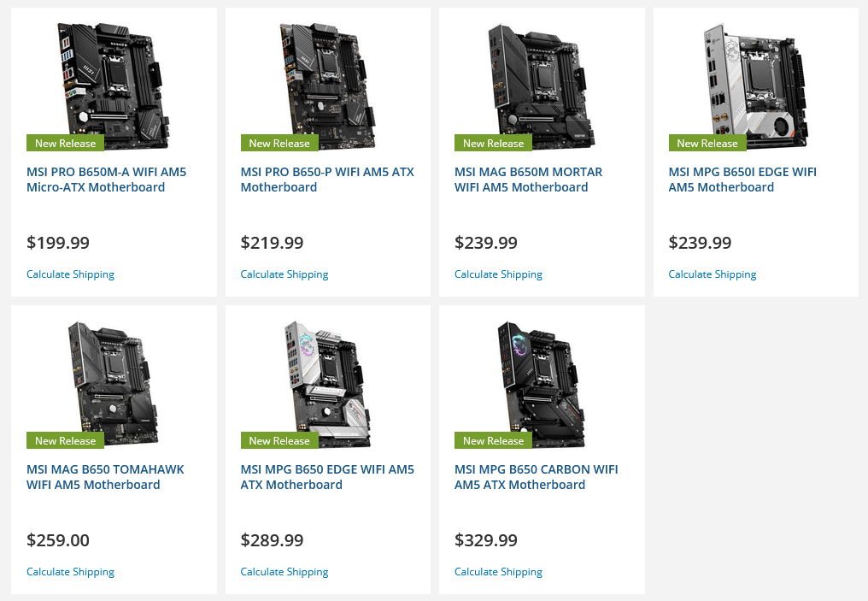868x601 pixels.
Task: Open MSI PRO B650M-A WIFI Micro-ATX title link
Action: (x=106, y=180)
